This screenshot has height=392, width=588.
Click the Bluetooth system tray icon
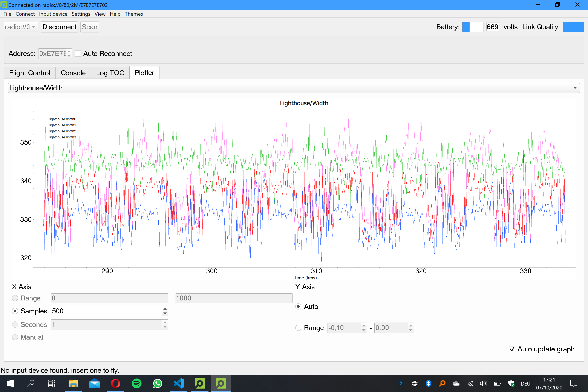coord(428,383)
